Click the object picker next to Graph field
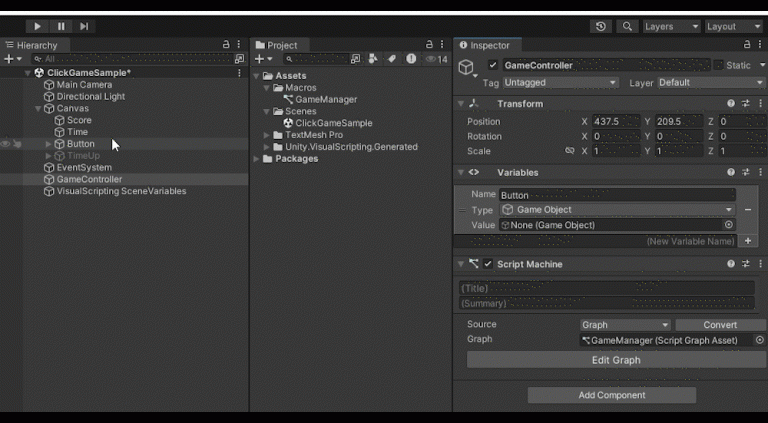The image size is (768, 423). tap(759, 340)
